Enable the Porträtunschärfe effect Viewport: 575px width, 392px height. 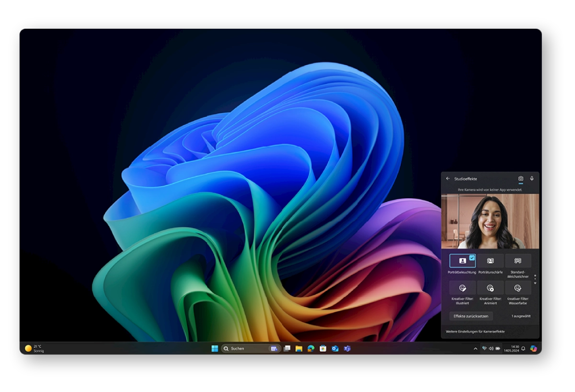[490, 261]
